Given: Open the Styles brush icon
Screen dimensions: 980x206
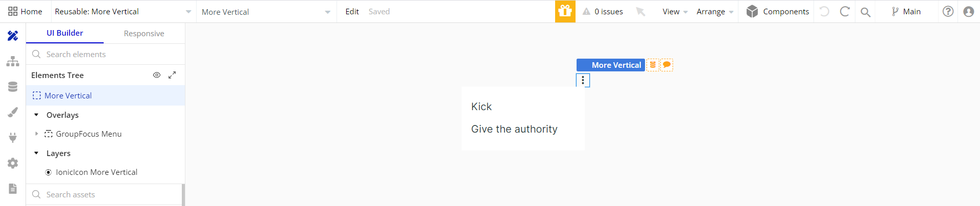Looking at the screenshot, I should point(13,112).
